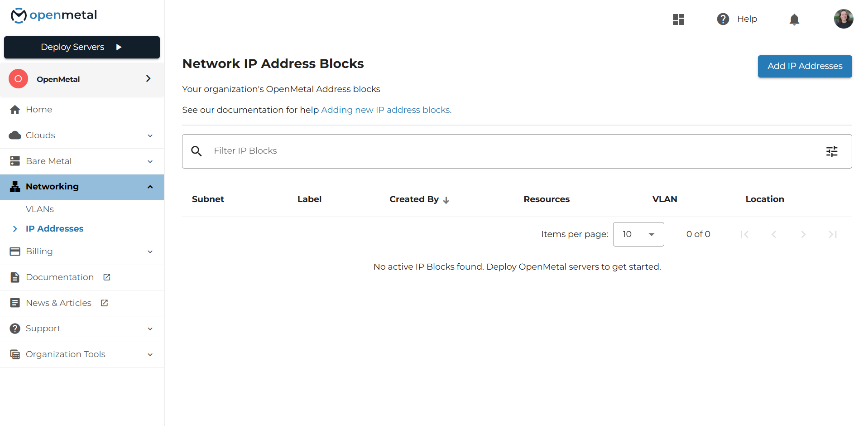Click the Help text link

747,19
